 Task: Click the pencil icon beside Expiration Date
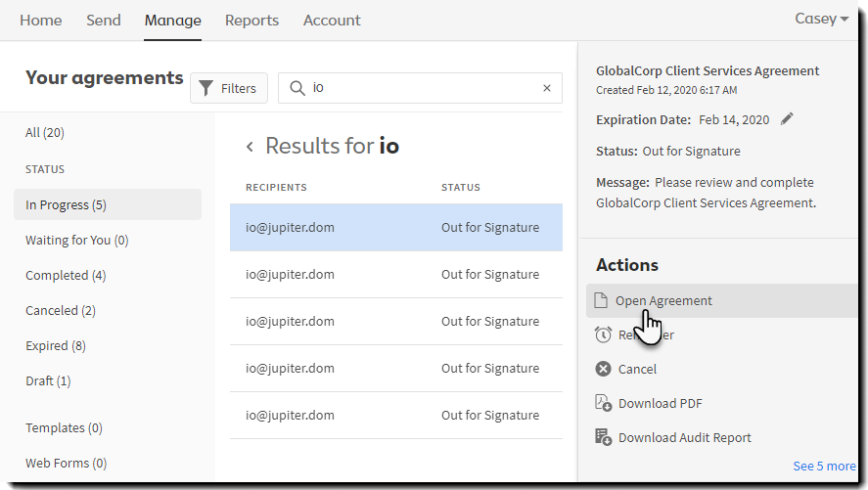click(787, 119)
